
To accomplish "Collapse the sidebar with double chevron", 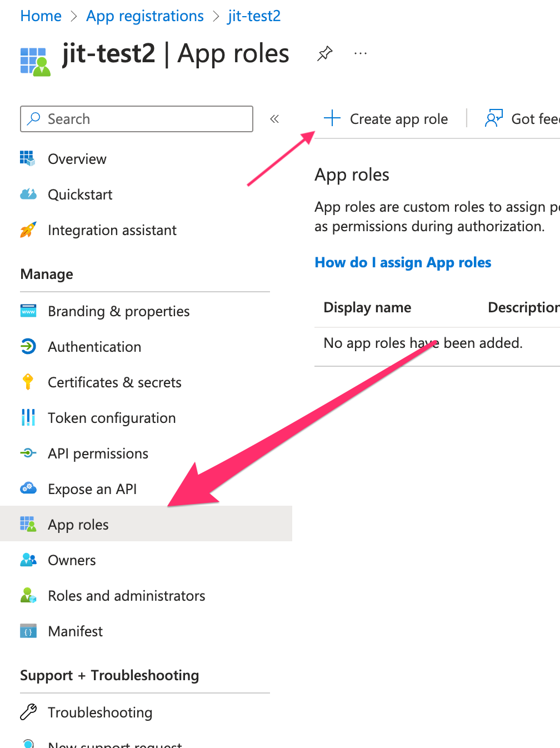I will click(x=274, y=119).
